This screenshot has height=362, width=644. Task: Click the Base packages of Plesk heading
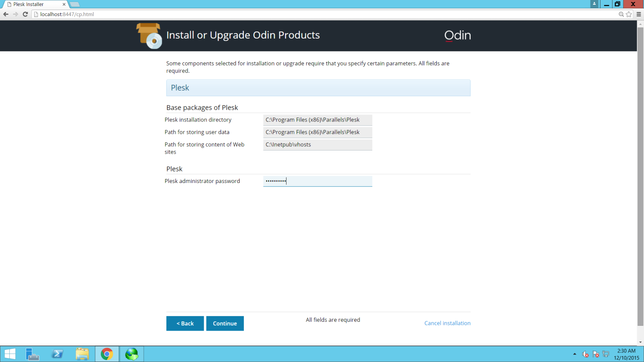point(202,107)
